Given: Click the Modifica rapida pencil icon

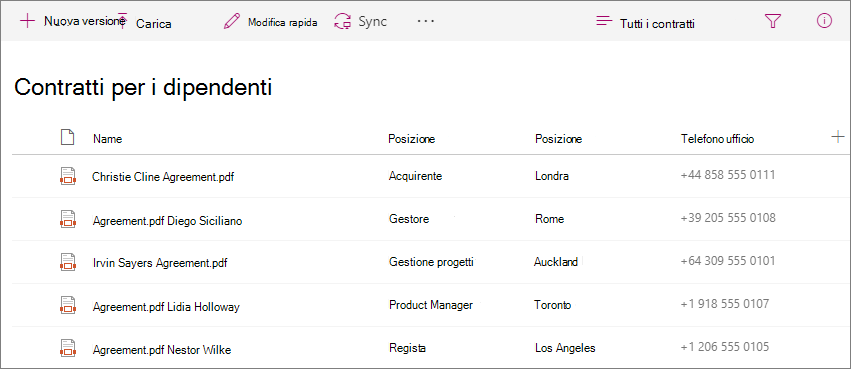Looking at the screenshot, I should pos(232,22).
